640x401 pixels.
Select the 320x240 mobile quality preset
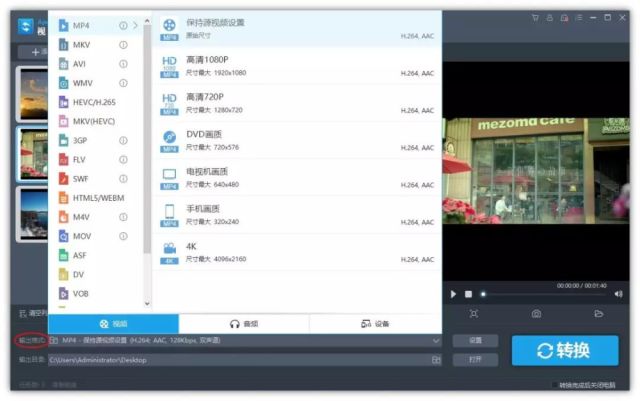[297, 215]
